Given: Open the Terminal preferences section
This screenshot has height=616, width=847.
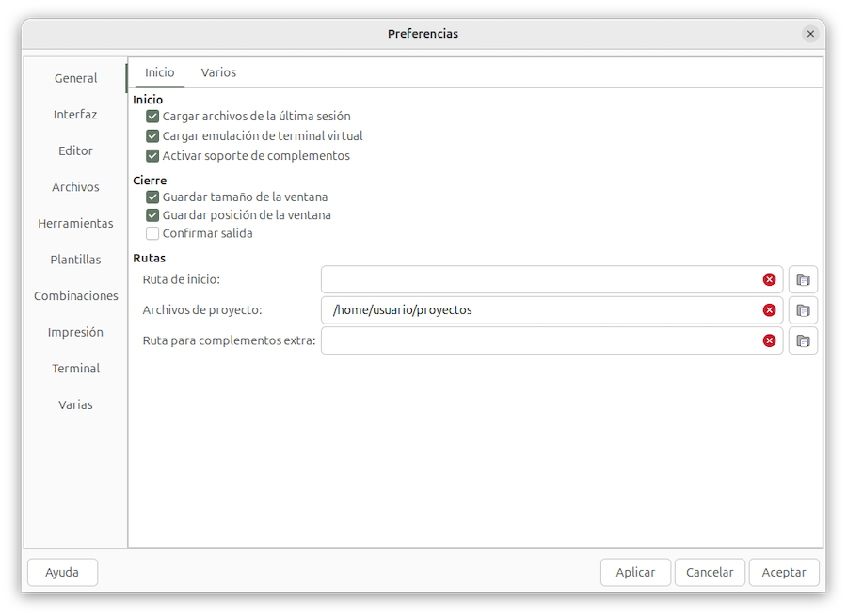Looking at the screenshot, I should point(75,369).
